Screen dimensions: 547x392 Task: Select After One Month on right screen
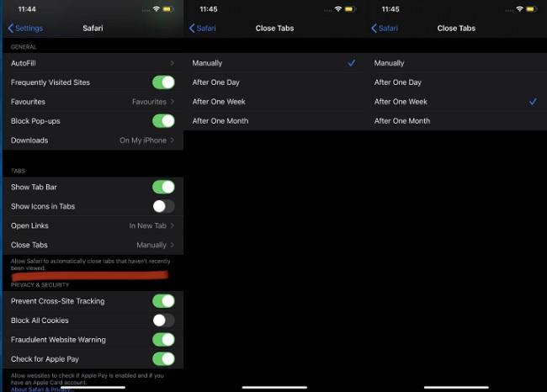[x=456, y=121]
